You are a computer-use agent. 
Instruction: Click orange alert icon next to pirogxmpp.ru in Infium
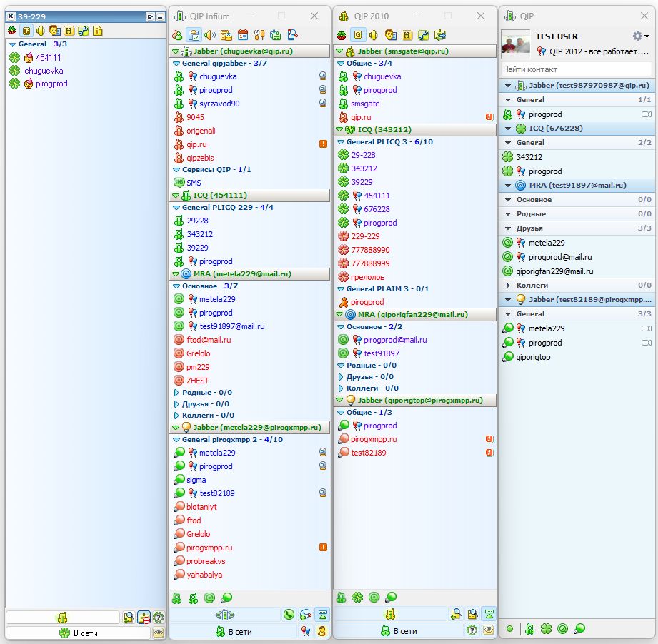[x=323, y=547]
